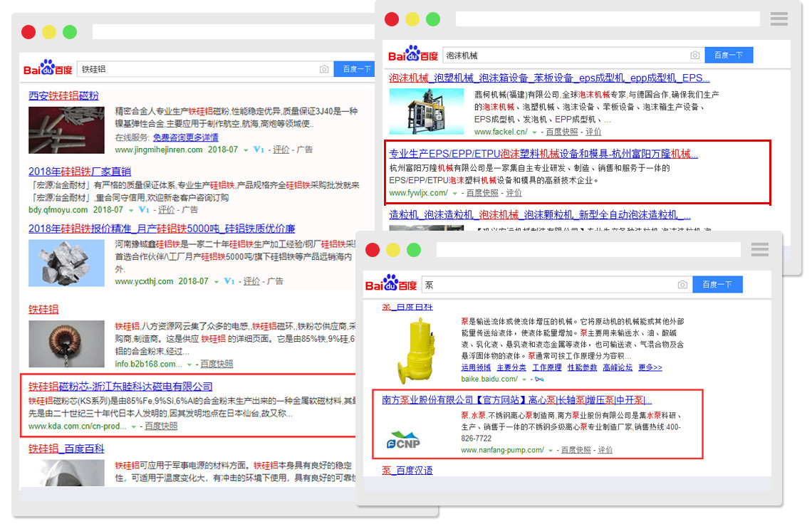Click the CNP logo in the 南方泵业 result
Screen dimensions: 812x529
(x=403, y=440)
